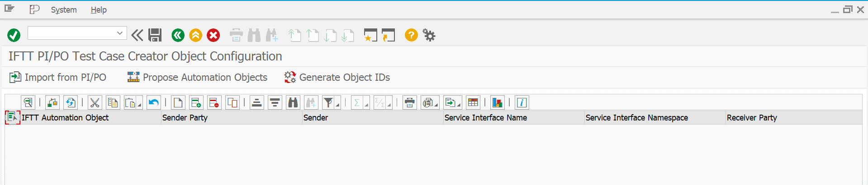The width and height of the screenshot is (868, 185).
Task: Click the binoculars Find icon in grid toolbar
Action: tap(293, 103)
